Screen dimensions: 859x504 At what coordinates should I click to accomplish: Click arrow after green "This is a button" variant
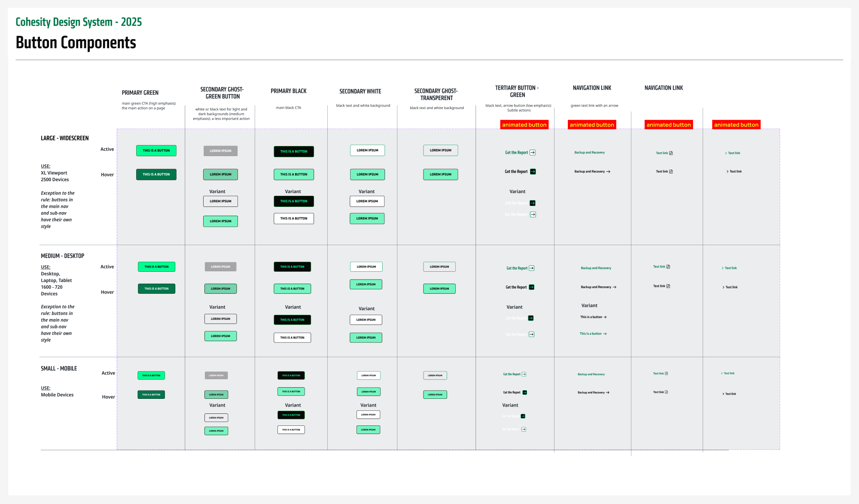pyautogui.click(x=605, y=334)
